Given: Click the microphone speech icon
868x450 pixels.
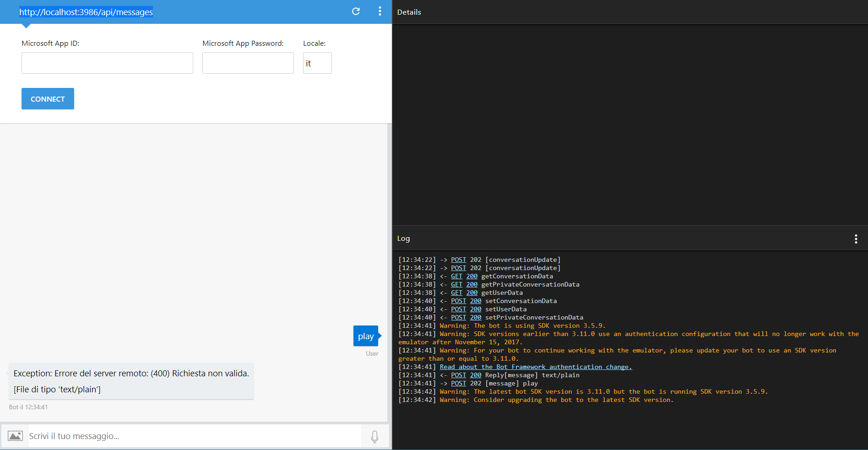Looking at the screenshot, I should click(x=374, y=436).
